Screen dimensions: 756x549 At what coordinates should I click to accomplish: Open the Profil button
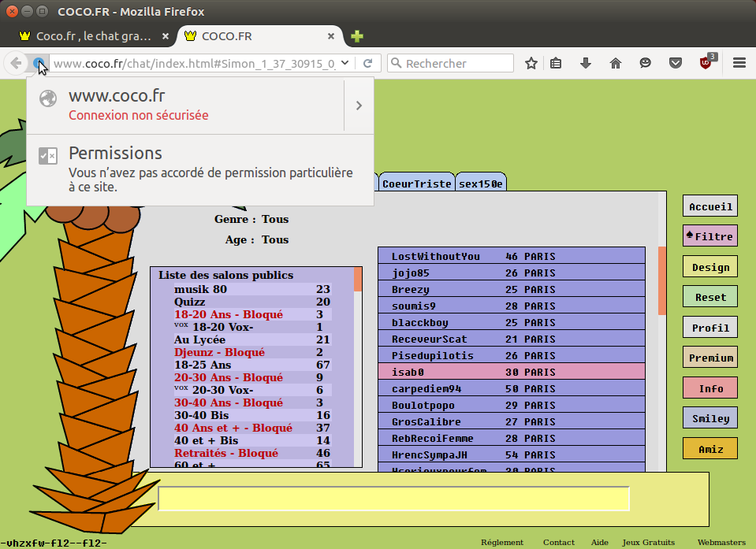tap(710, 328)
